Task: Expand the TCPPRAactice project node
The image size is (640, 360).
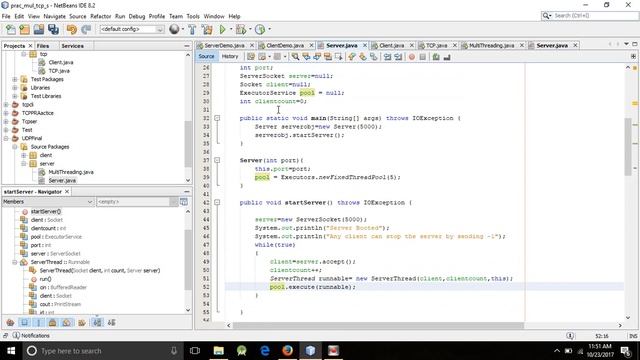Action: pos(6,113)
